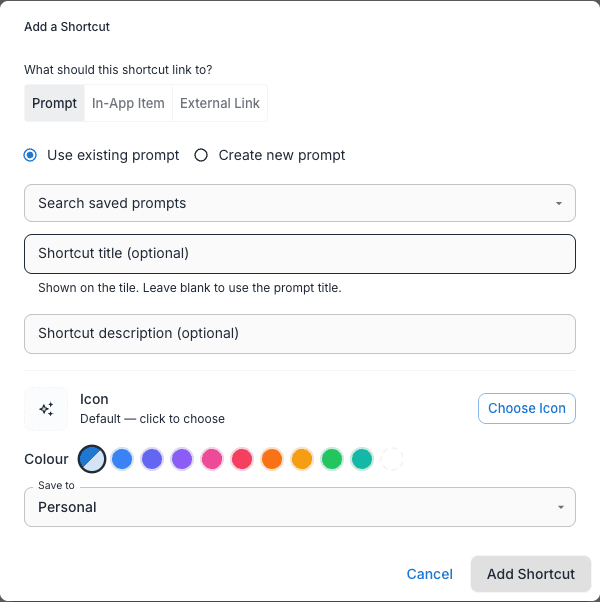
Task: Choose the Create new prompt radio option
Action: tap(201, 155)
